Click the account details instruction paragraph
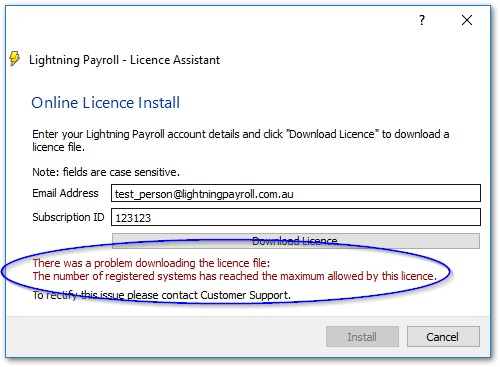 pyautogui.click(x=240, y=140)
